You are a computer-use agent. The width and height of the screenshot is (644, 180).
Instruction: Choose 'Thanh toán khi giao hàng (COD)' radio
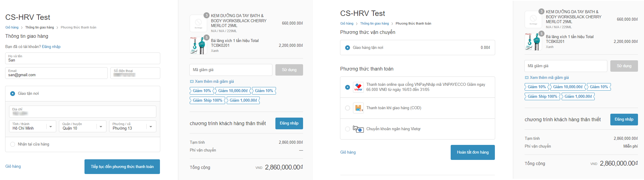348,108
